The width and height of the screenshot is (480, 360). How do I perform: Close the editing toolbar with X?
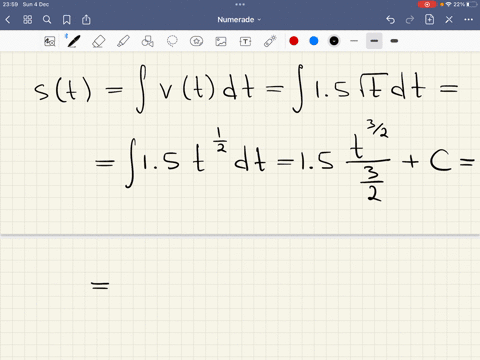click(449, 20)
